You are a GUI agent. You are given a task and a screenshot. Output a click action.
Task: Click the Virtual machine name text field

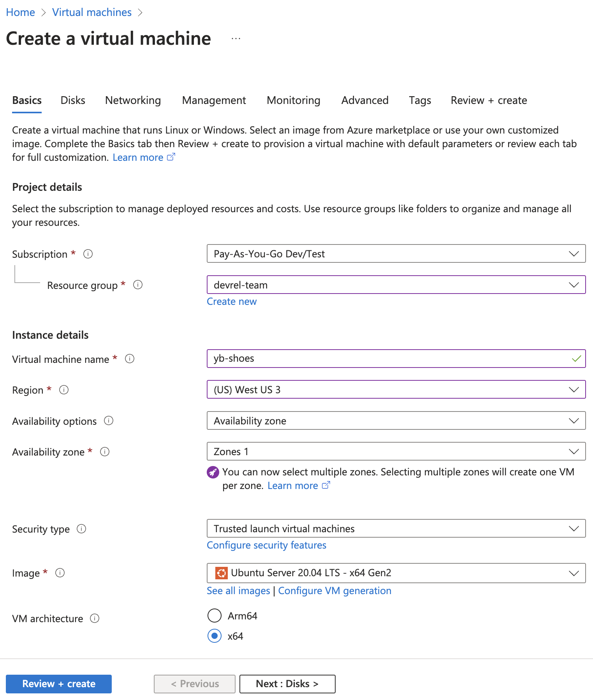click(389, 359)
